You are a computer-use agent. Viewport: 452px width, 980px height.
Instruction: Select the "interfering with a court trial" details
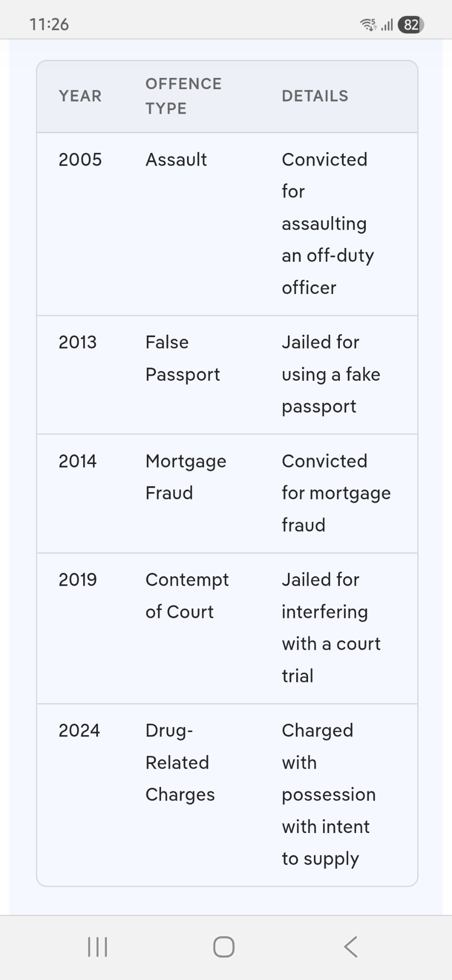331,628
